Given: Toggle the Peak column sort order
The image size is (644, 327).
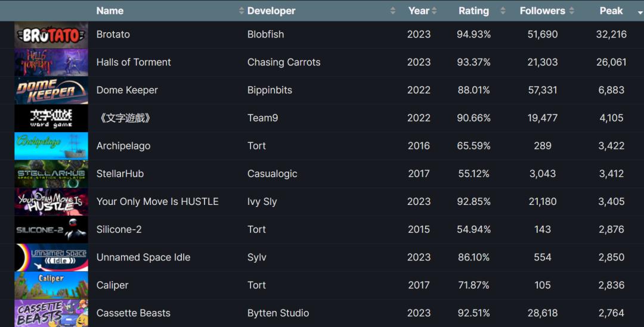Looking at the screenshot, I should click(x=611, y=11).
